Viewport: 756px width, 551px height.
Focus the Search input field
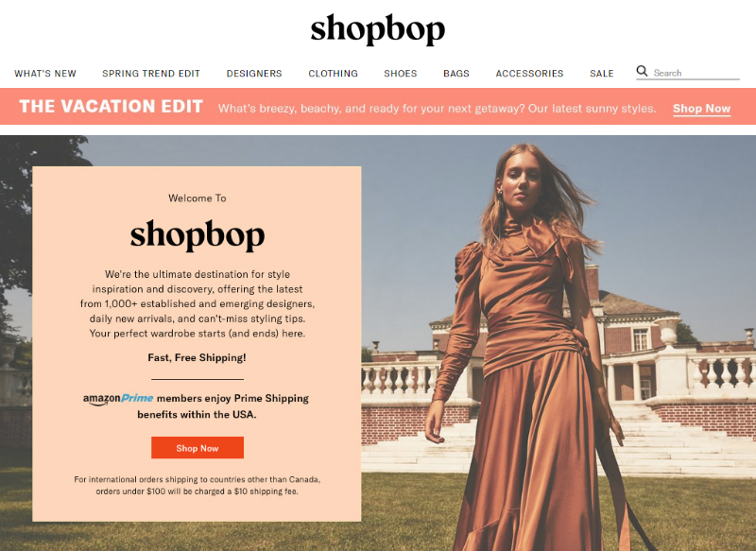coord(696,73)
